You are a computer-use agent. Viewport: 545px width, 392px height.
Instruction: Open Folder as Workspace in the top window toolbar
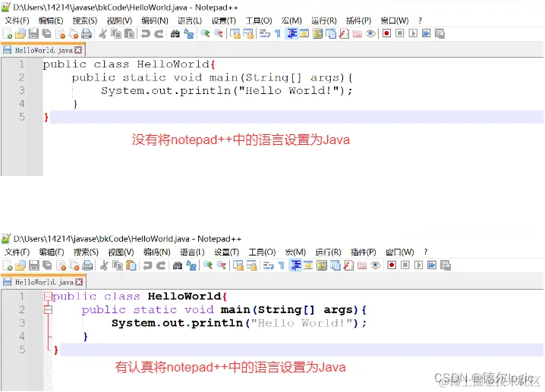(358, 33)
